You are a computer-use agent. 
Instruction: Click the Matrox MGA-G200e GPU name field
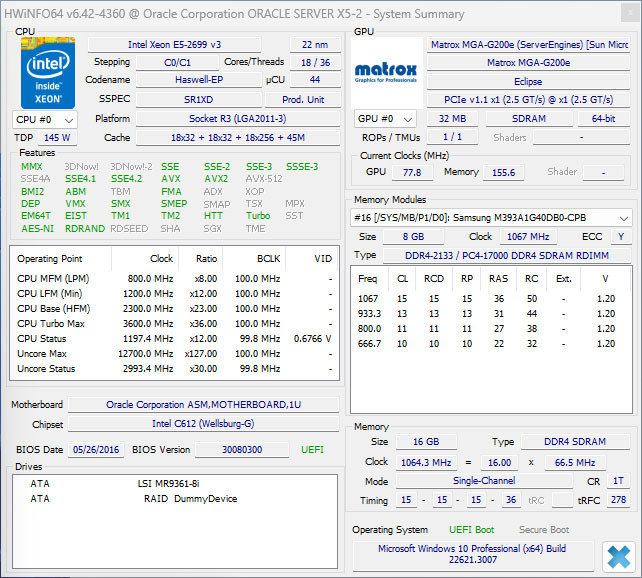(x=528, y=63)
